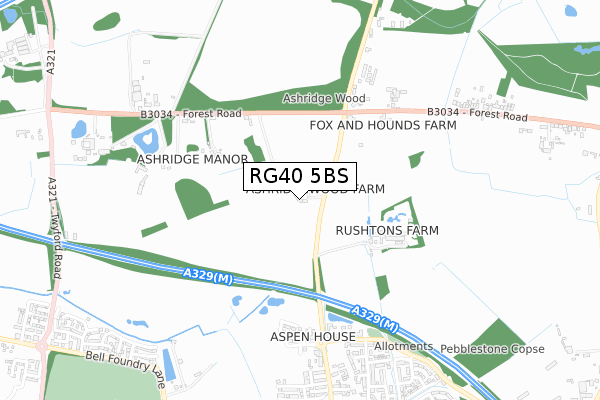Screen dimensions: 600x400
Task: Click the pond inside Rushtons Farm woodland
Action: click(396, 218)
